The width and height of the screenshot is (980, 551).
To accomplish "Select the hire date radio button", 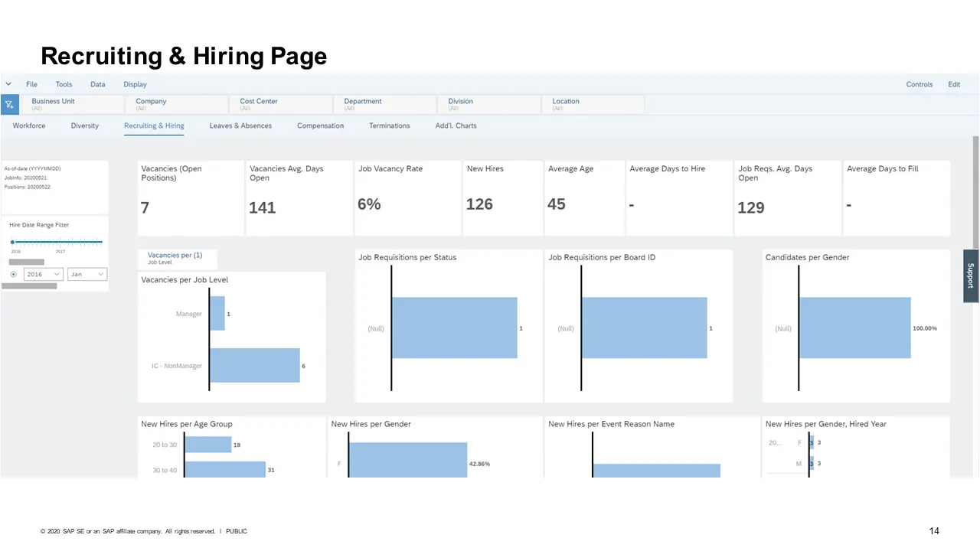I will [x=14, y=274].
